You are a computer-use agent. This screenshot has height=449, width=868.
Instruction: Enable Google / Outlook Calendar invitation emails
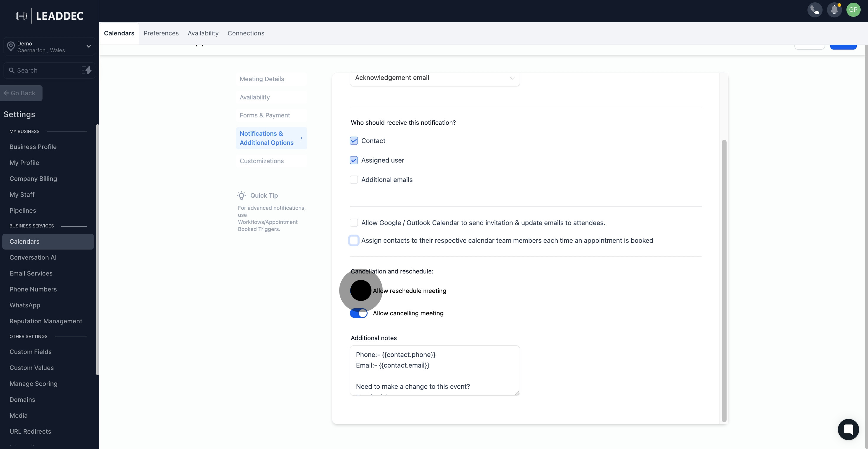353,223
